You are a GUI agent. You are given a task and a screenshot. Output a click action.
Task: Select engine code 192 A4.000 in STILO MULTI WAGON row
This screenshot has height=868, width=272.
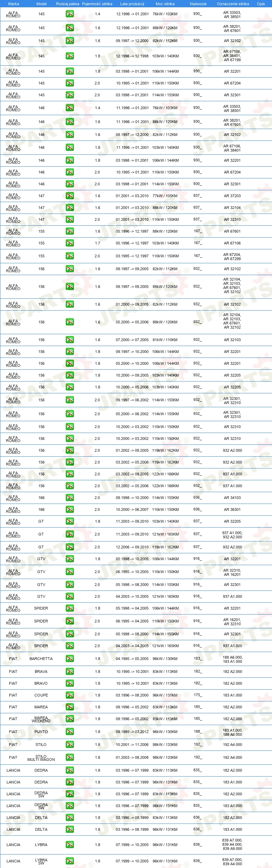232,758
